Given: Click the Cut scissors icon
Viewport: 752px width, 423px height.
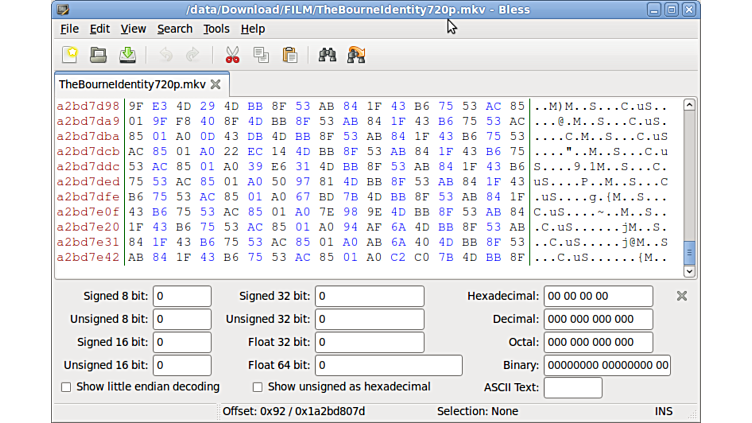Looking at the screenshot, I should click(x=232, y=55).
